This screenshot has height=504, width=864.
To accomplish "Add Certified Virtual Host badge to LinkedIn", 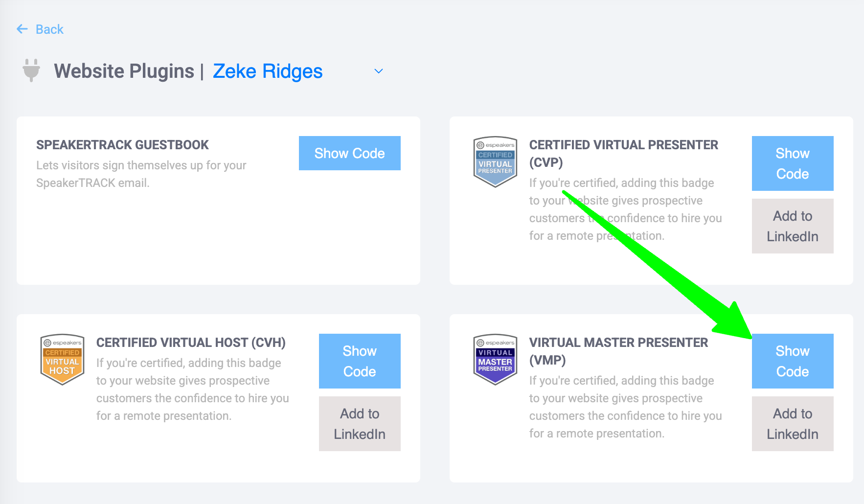I will click(359, 424).
